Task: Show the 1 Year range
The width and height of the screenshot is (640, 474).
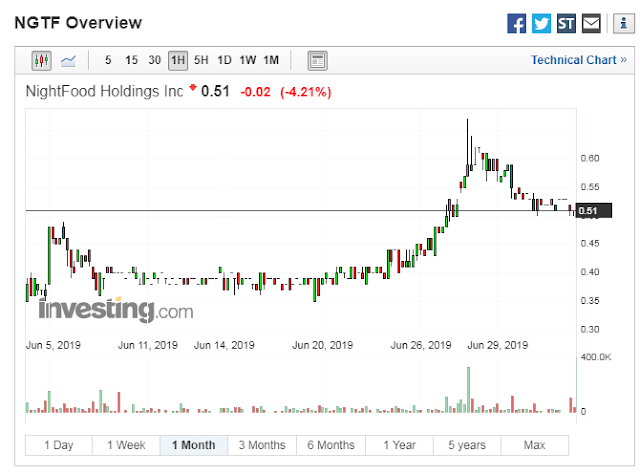Action: click(x=399, y=445)
